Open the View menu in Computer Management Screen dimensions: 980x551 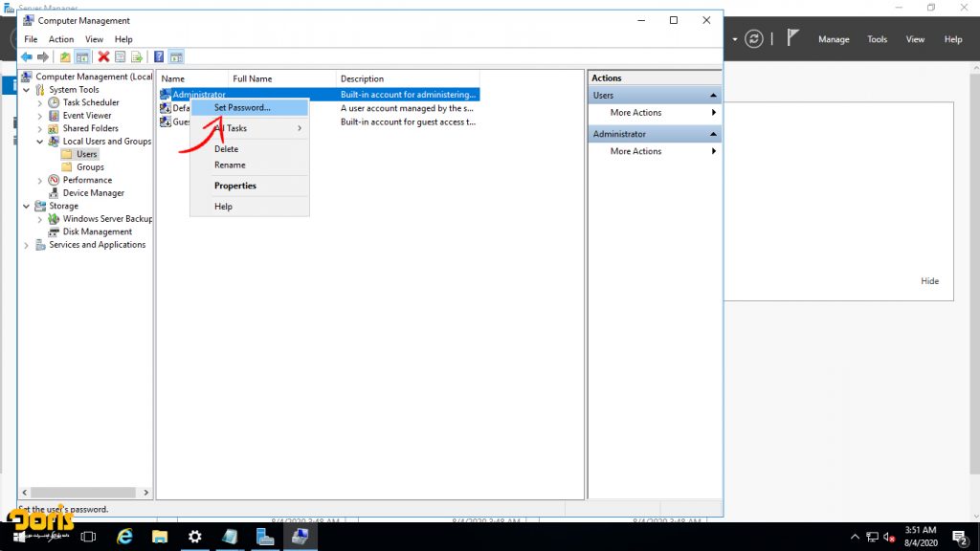tap(94, 39)
